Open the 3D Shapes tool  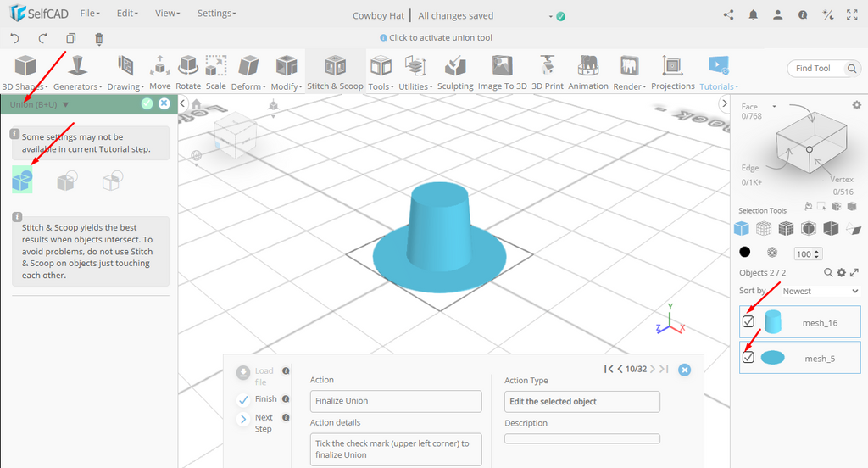(25, 73)
